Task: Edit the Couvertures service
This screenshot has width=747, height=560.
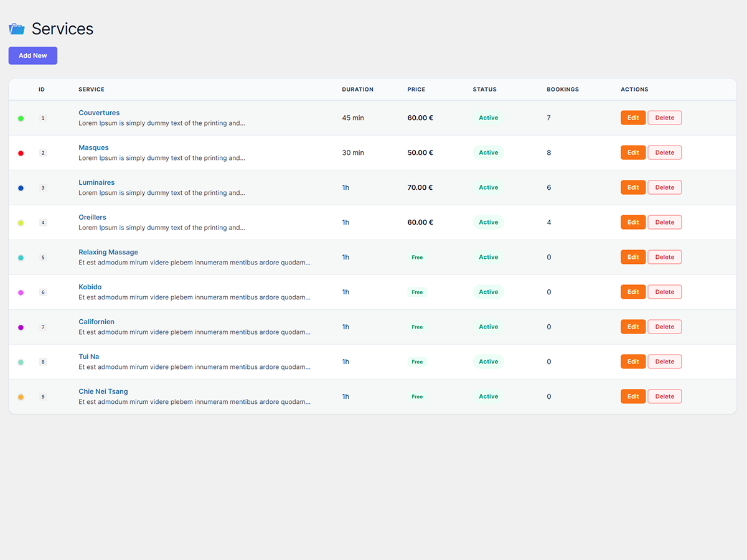Action: [x=632, y=118]
